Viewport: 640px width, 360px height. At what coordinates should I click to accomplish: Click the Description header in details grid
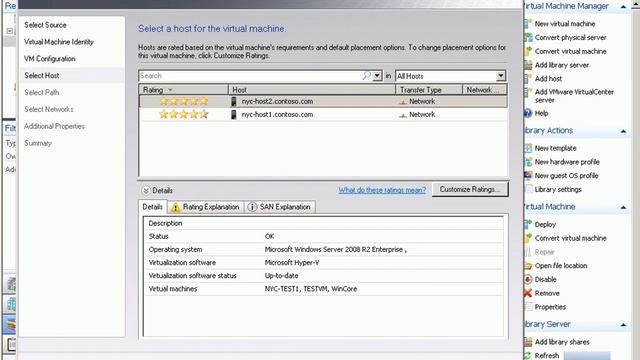165,224
